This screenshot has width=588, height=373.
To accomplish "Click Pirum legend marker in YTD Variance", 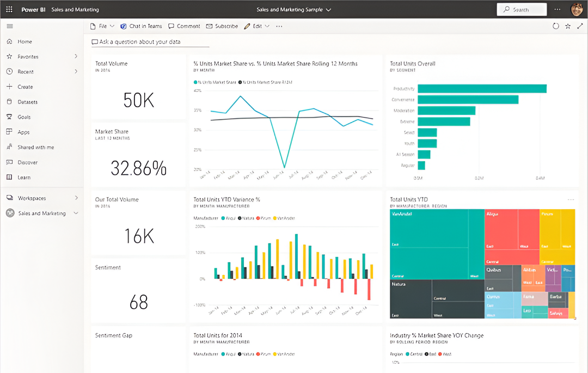I will (258, 218).
